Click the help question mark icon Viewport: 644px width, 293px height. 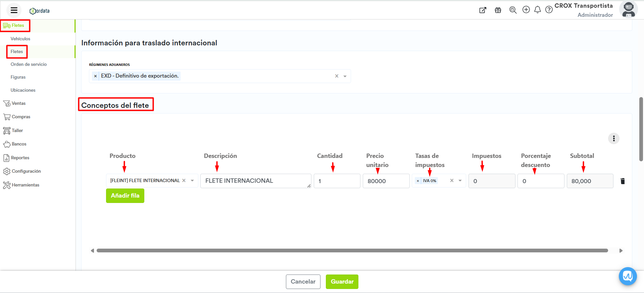pos(549,10)
